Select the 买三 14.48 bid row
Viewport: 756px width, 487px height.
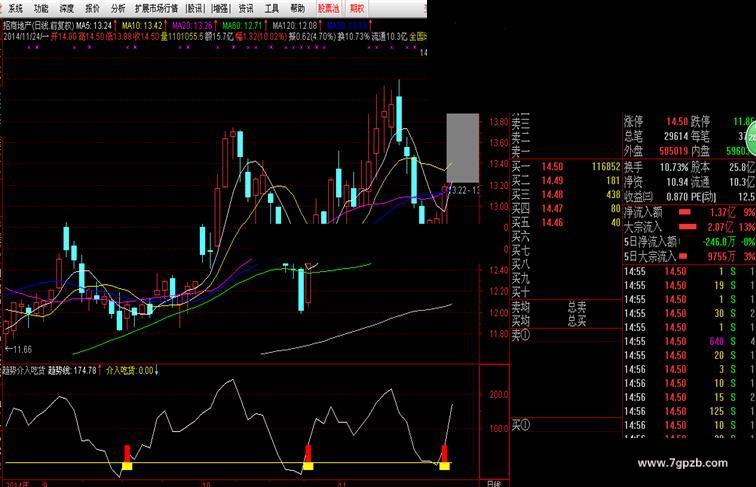pyautogui.click(x=566, y=194)
